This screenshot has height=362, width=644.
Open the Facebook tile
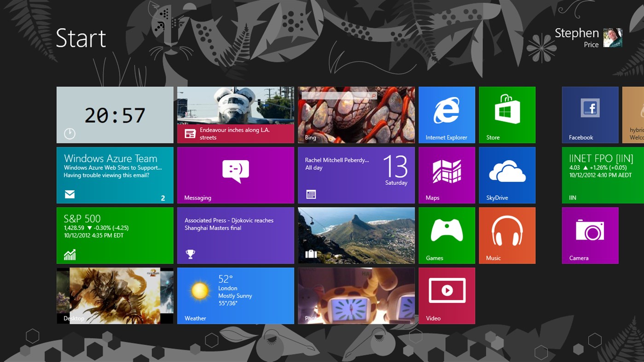590,115
